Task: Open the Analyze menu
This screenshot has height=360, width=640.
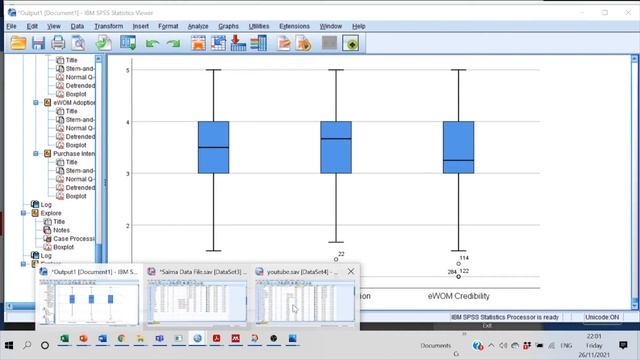Action: pos(198,26)
